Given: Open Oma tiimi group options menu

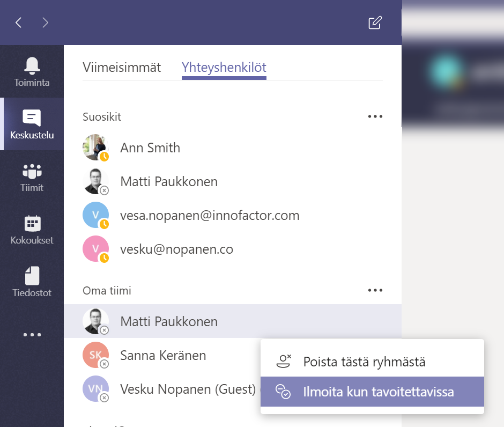Looking at the screenshot, I should (375, 290).
